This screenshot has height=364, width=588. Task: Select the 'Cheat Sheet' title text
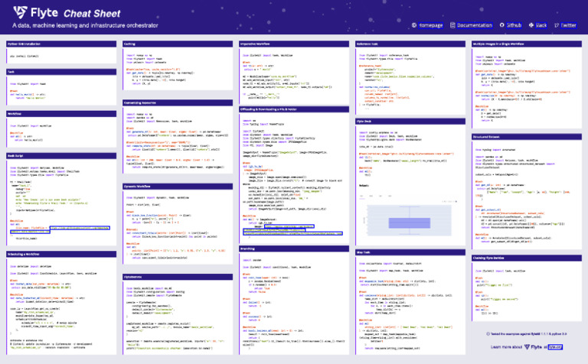click(92, 14)
